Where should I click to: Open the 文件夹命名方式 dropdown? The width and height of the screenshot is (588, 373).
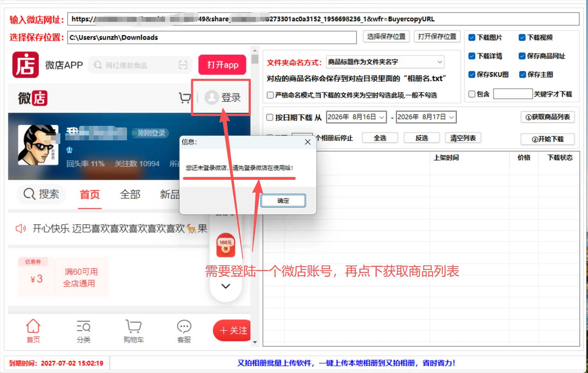[385, 62]
